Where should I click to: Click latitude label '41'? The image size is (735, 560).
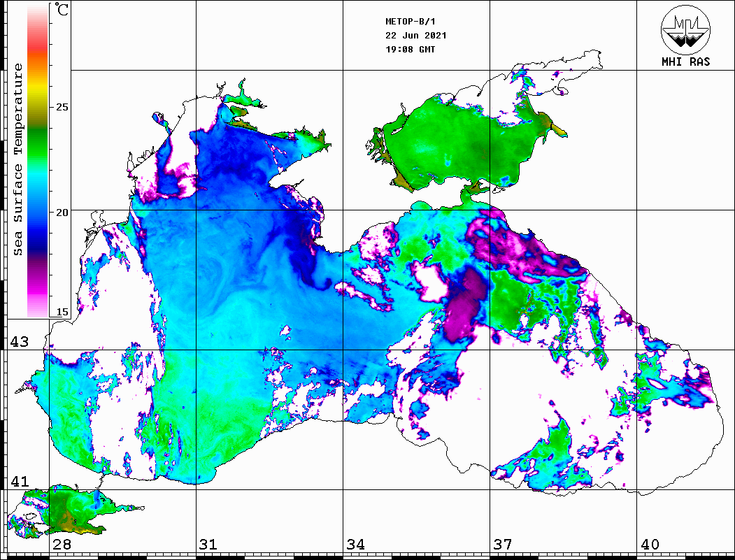click(20, 481)
